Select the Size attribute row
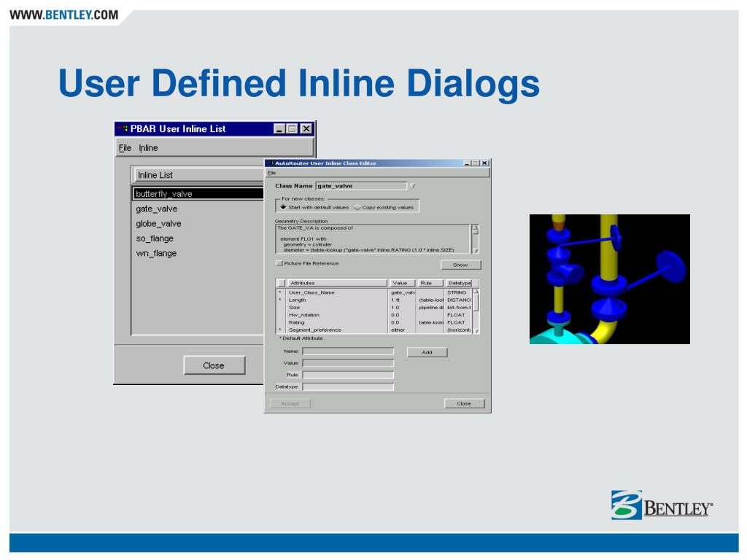Image resolution: width=747 pixels, height=560 pixels. [x=374, y=307]
